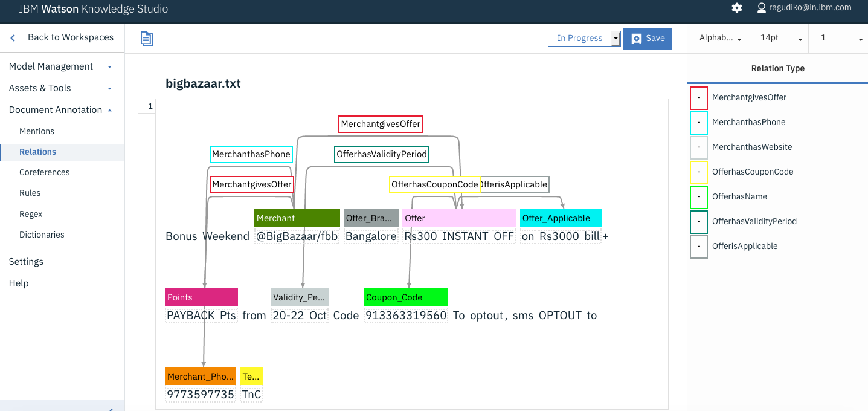Viewport: 868px width, 411px height.
Task: Open Coreferences section
Action: (44, 172)
